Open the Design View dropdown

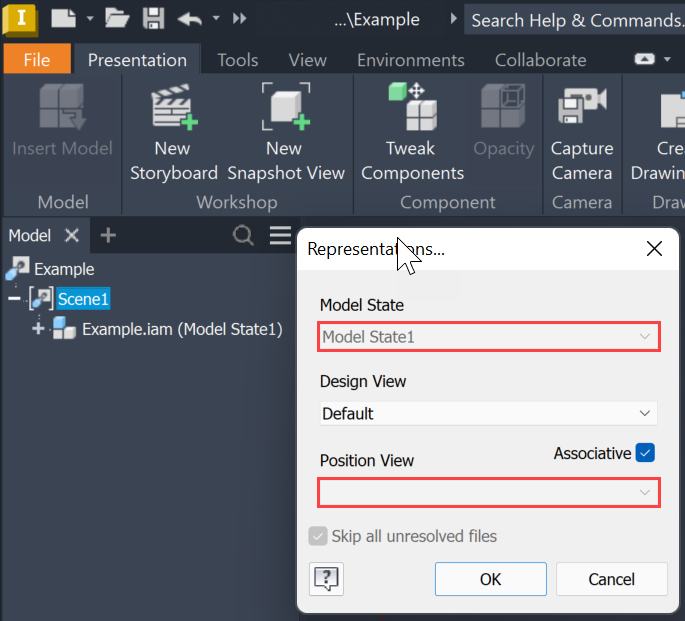488,413
